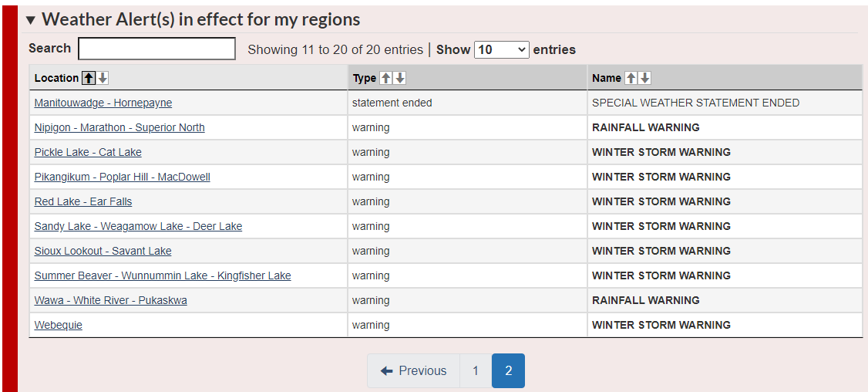Click the Type column header label
Viewport: 868px width, 392px height.
pyautogui.click(x=365, y=78)
